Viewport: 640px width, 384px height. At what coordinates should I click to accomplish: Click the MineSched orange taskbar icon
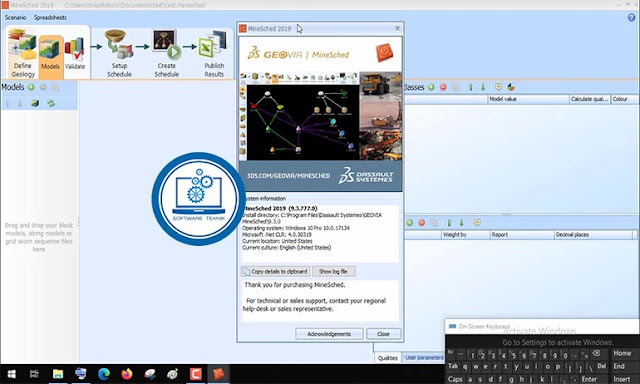[x=218, y=374]
